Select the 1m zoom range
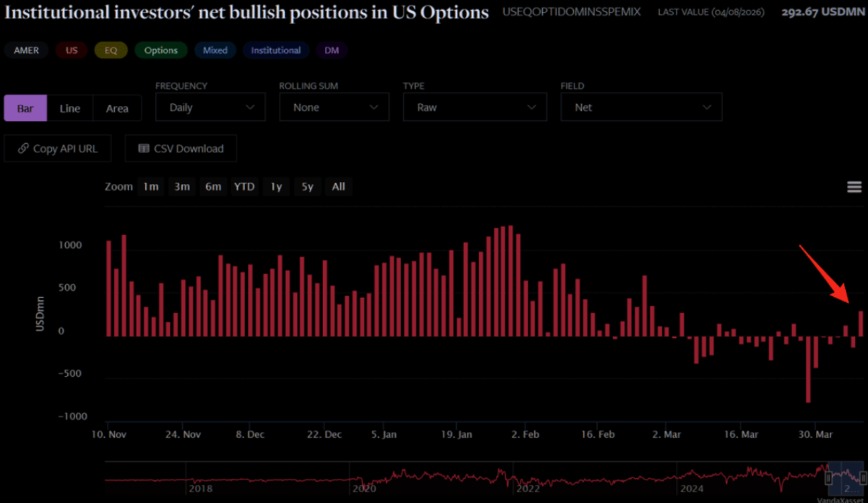868x503 pixels. tap(150, 187)
